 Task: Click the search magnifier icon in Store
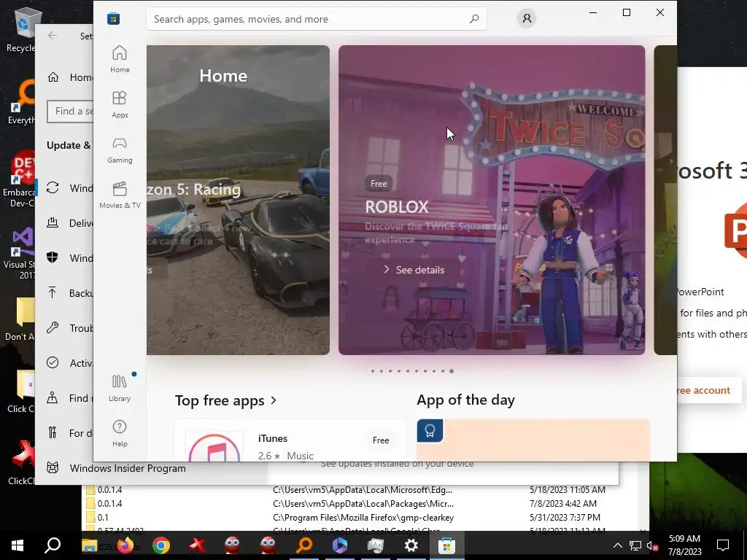(474, 19)
